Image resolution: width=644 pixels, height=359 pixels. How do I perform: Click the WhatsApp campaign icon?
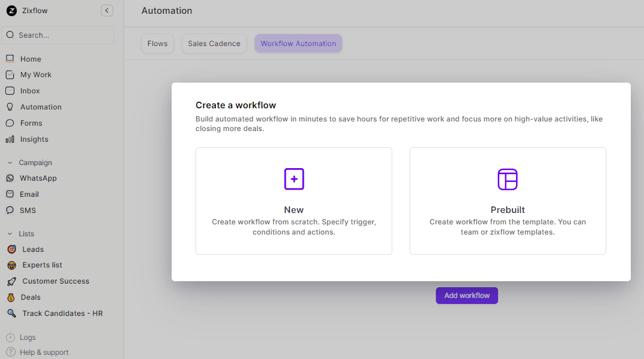10,178
